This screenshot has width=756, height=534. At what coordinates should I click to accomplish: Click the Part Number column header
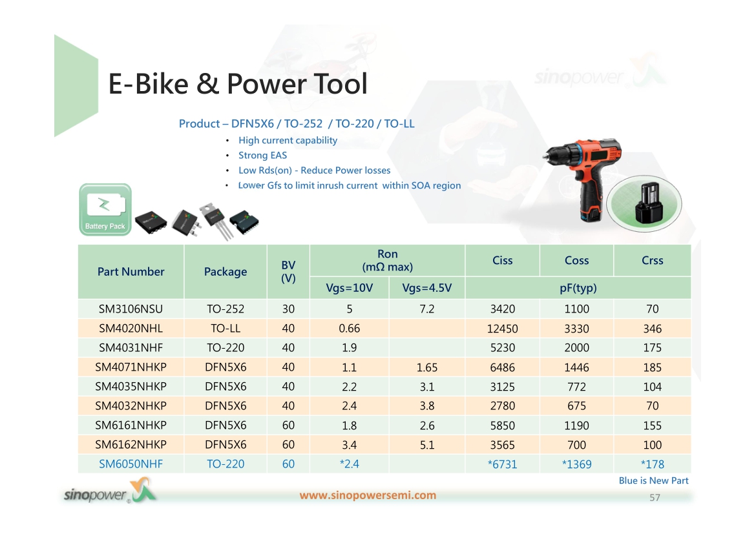tap(131, 272)
